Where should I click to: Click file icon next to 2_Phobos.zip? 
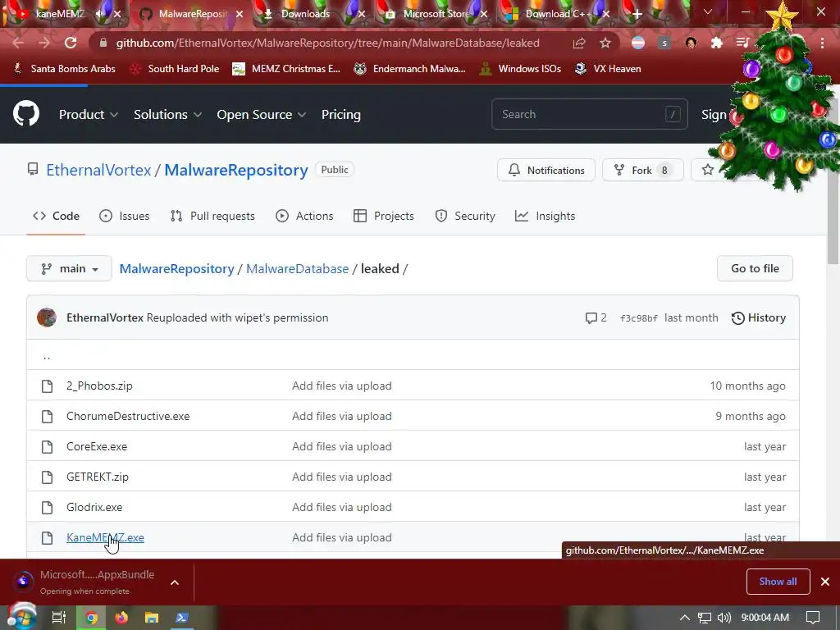click(x=47, y=386)
